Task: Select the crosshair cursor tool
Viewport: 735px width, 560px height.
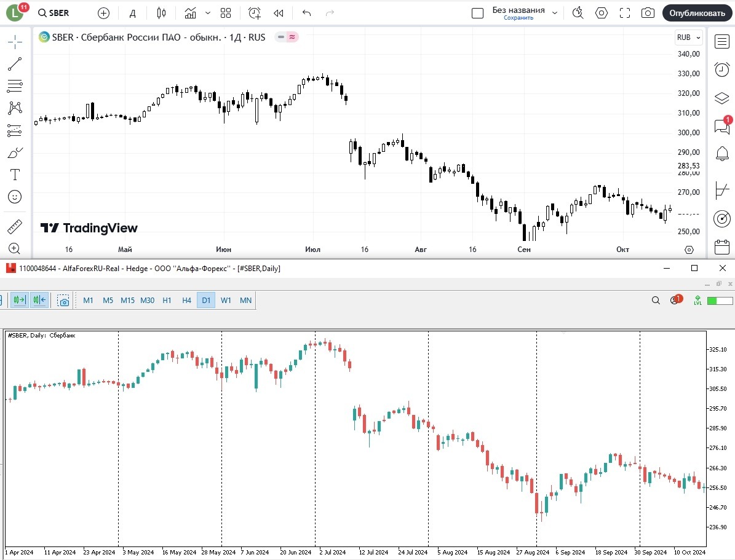Action: point(15,42)
